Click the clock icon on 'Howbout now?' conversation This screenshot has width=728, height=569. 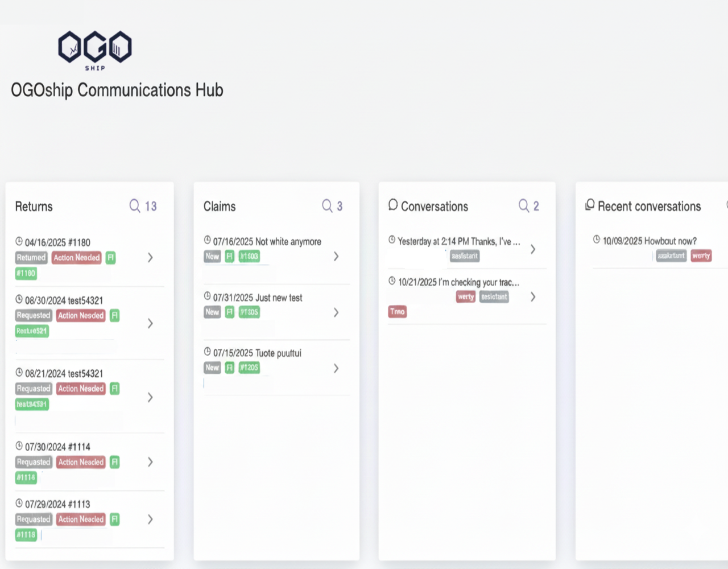[597, 241]
